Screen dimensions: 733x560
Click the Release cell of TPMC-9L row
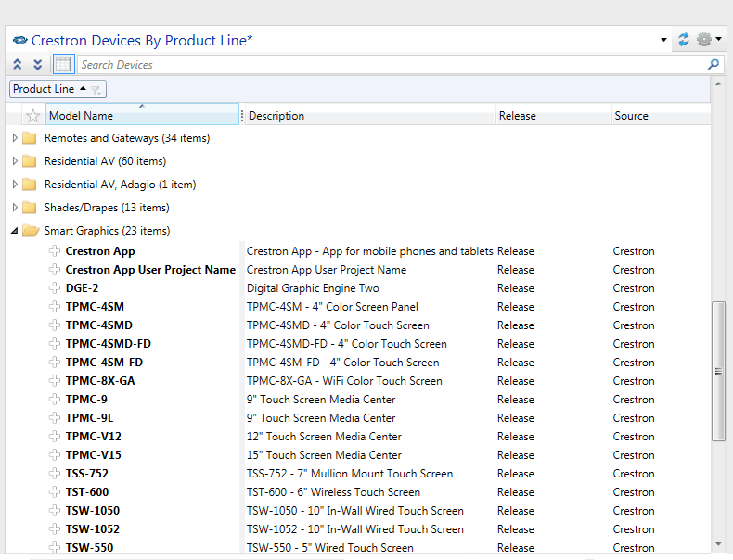[516, 418]
